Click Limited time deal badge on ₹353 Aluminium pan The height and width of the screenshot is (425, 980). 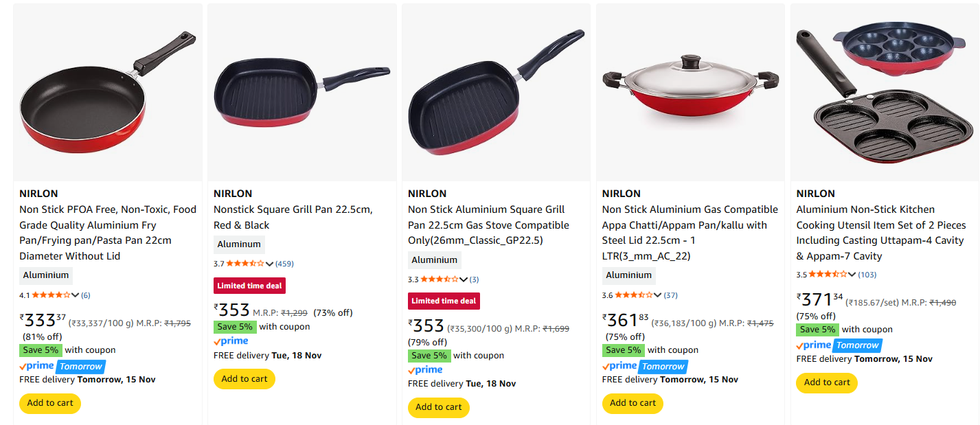(x=444, y=301)
